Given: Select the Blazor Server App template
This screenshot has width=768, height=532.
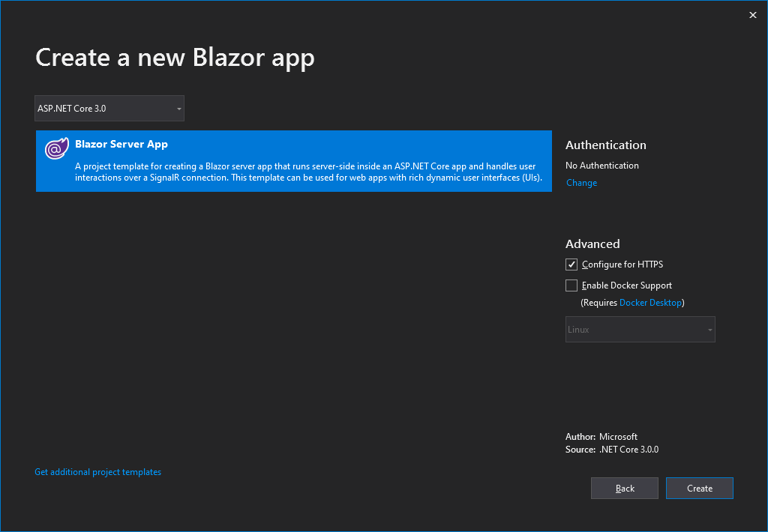Looking at the screenshot, I should 294,161.
